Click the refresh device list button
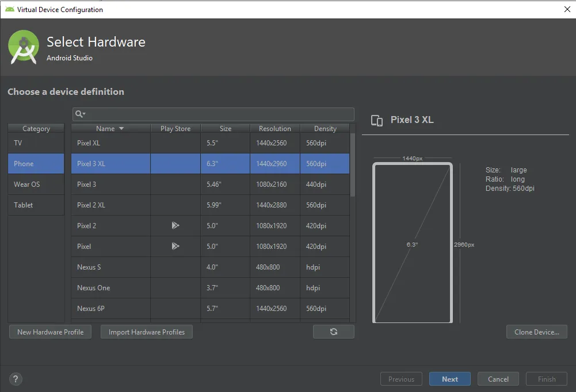This screenshot has height=392, width=576. coord(334,332)
